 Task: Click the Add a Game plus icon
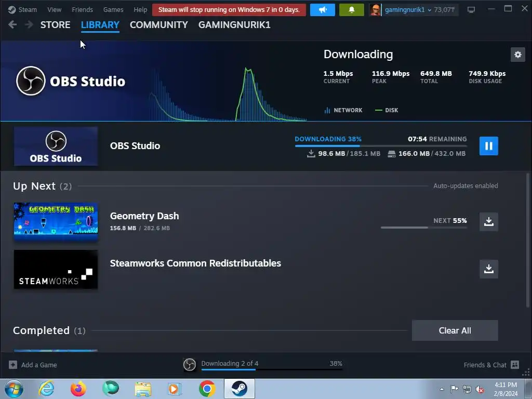tap(13, 365)
